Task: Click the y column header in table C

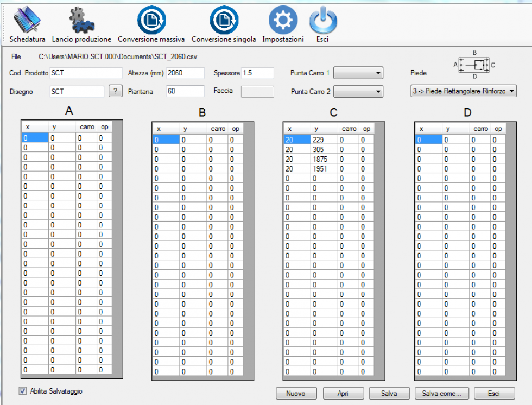Action: (324, 129)
